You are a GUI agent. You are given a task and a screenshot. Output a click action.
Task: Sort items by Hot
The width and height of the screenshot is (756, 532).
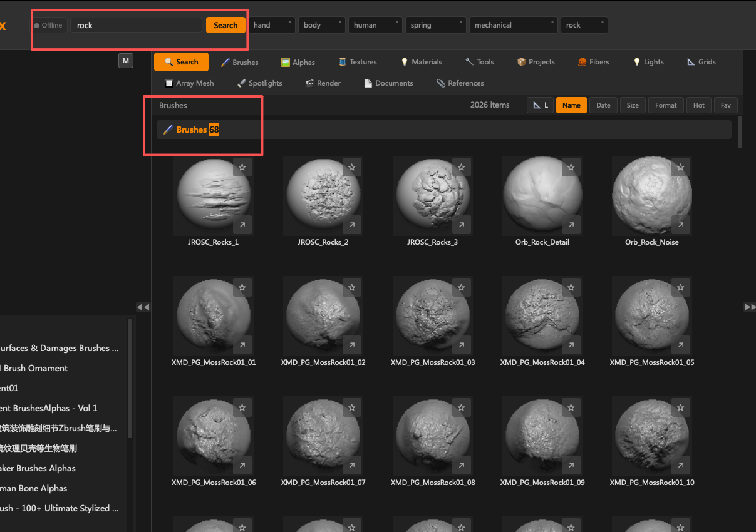click(x=699, y=105)
